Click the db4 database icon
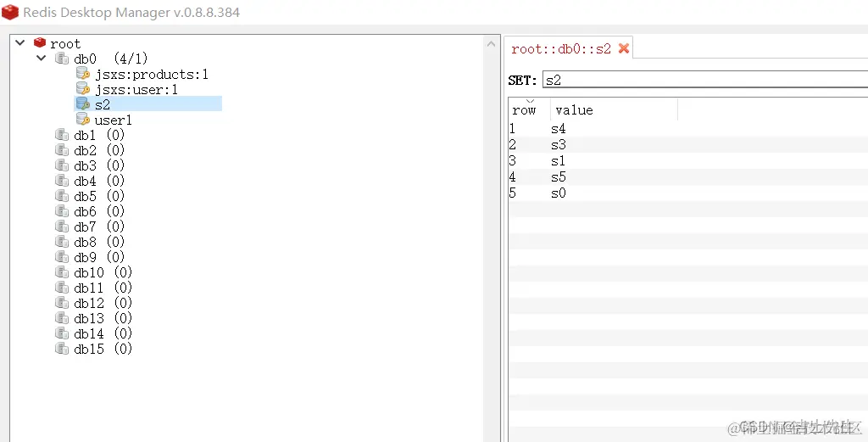868x442 pixels. click(x=61, y=180)
